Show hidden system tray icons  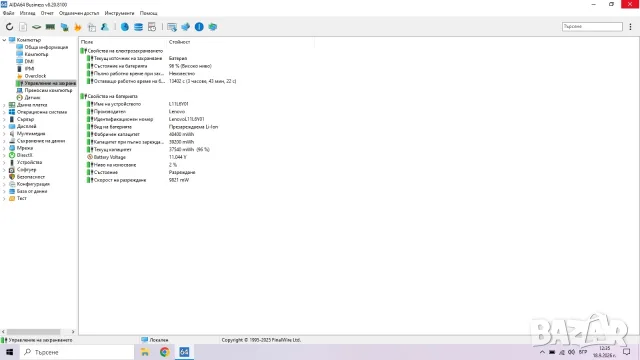[x=542, y=352]
